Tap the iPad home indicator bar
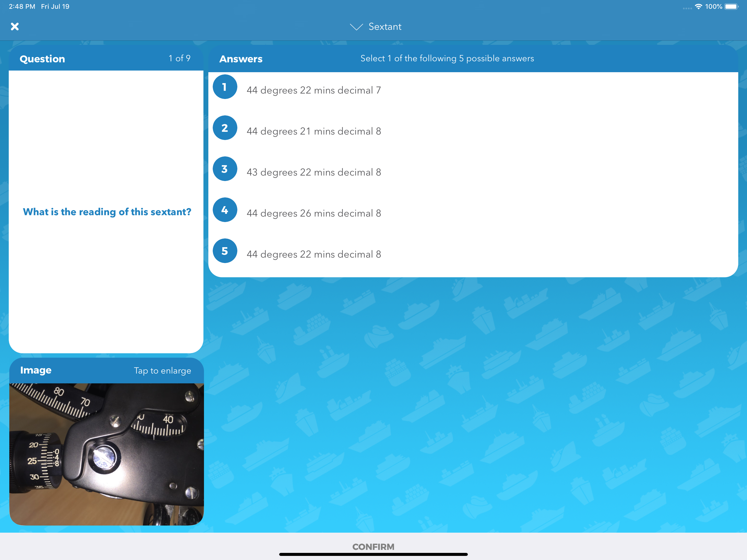This screenshot has width=747, height=560. click(373, 554)
